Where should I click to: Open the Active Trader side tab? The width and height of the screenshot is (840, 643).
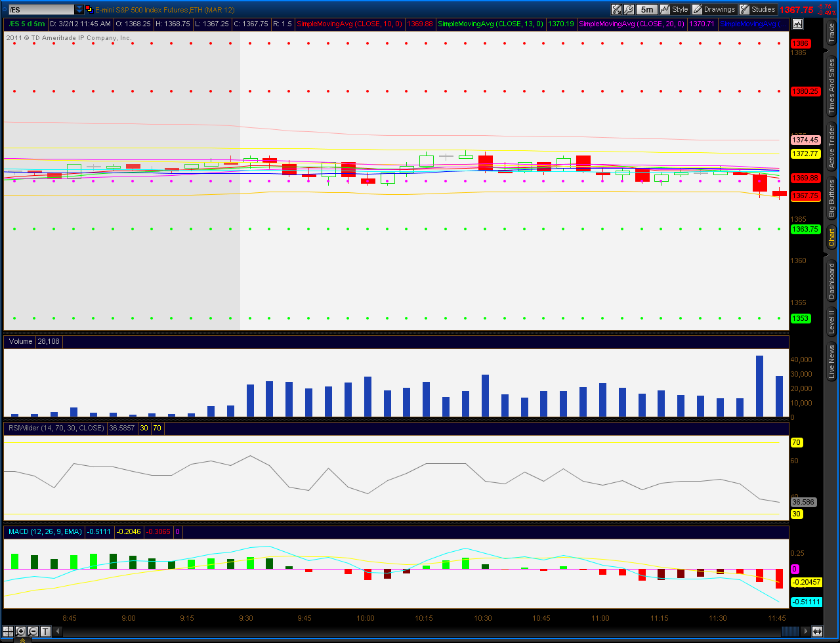tap(831, 146)
